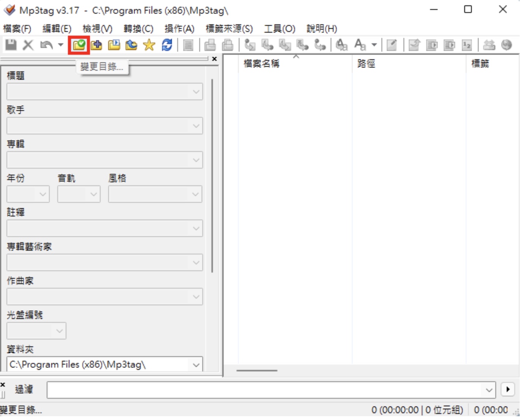The image size is (520, 420).
Task: Expand the 歌手 field dropdown
Action: pyautogui.click(x=196, y=126)
